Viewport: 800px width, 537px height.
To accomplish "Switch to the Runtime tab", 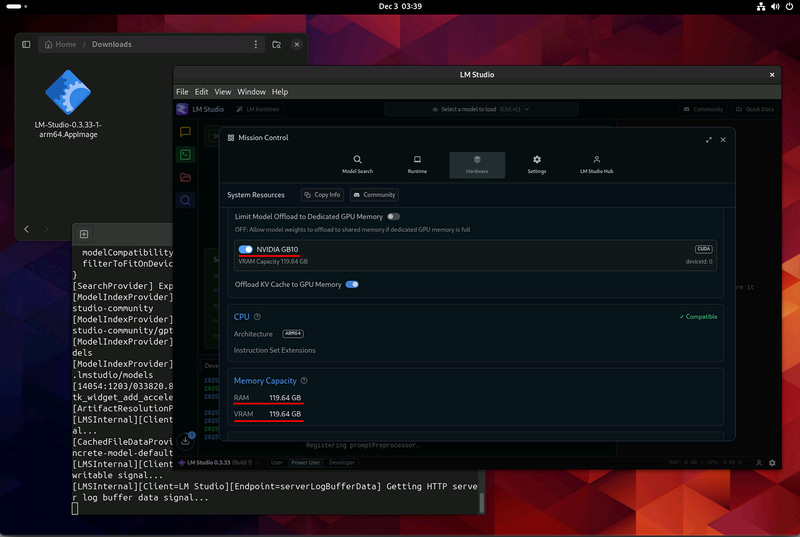I will (x=417, y=164).
